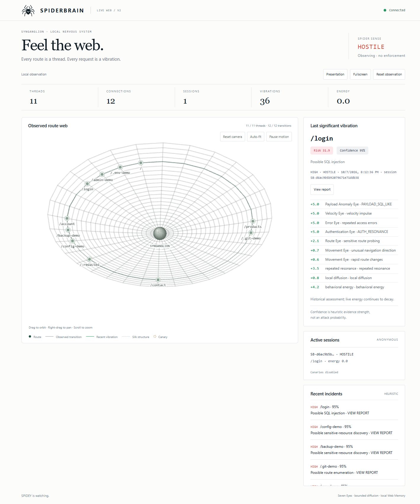Open VIEW REPORT for /backup-demo incident
The height and width of the screenshot is (504, 420).
click(x=382, y=453)
